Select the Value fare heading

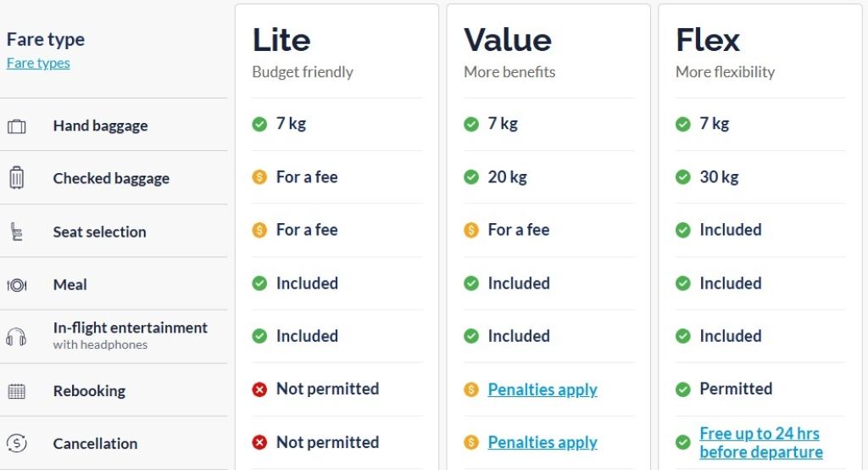(508, 40)
